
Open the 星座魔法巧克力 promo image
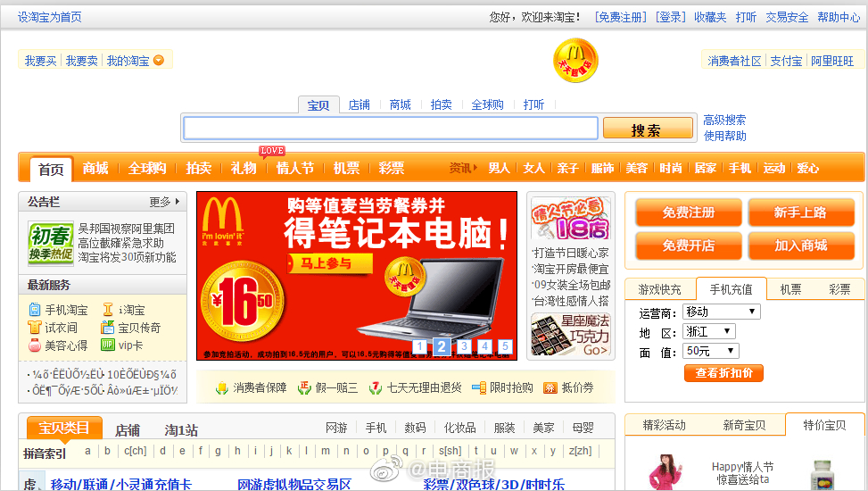pos(571,335)
